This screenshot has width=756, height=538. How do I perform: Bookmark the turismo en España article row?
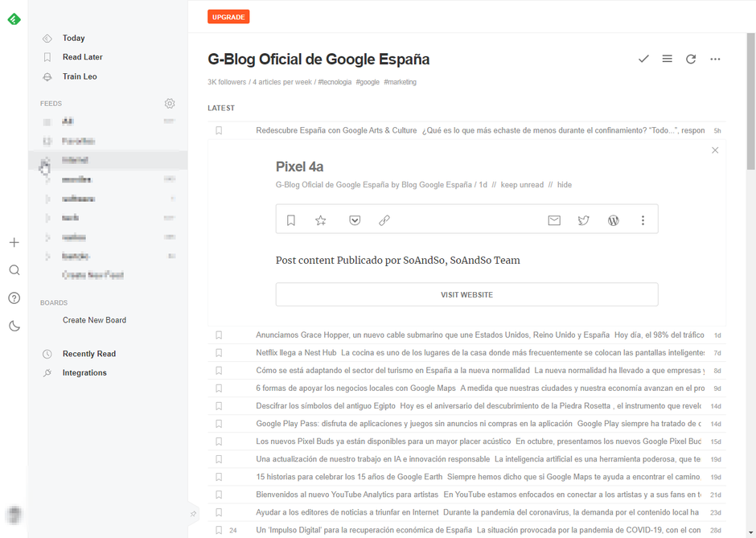[219, 371]
